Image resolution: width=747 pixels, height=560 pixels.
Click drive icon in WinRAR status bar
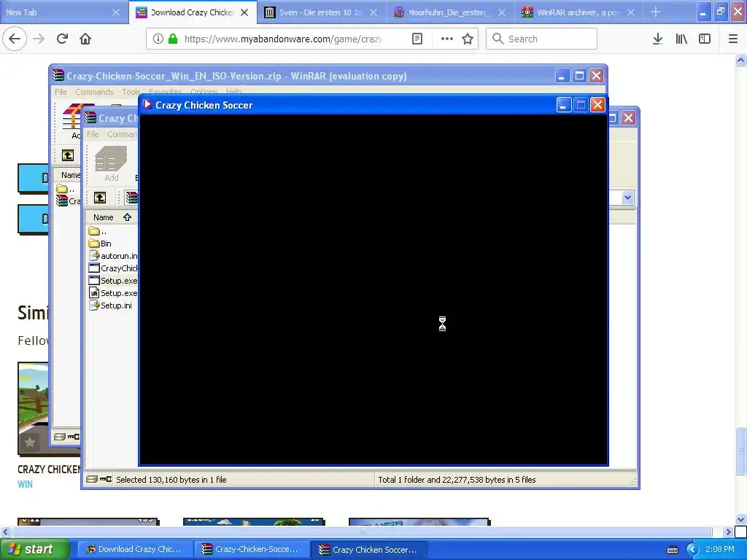coord(93,480)
